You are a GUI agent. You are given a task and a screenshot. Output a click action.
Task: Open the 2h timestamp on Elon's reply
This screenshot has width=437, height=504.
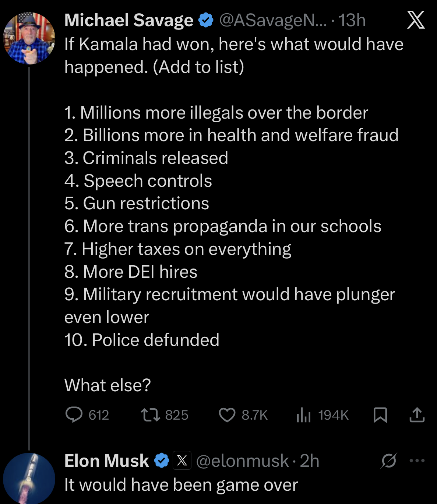[x=311, y=461]
